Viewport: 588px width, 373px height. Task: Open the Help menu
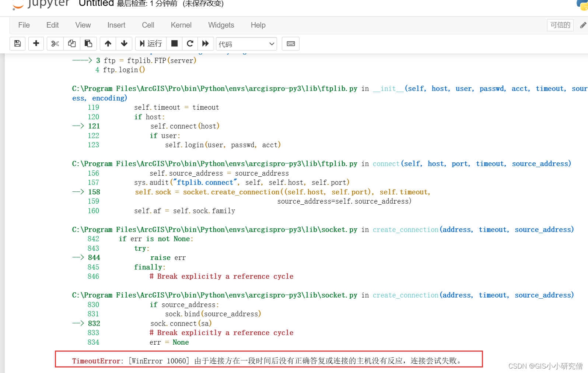tap(258, 25)
